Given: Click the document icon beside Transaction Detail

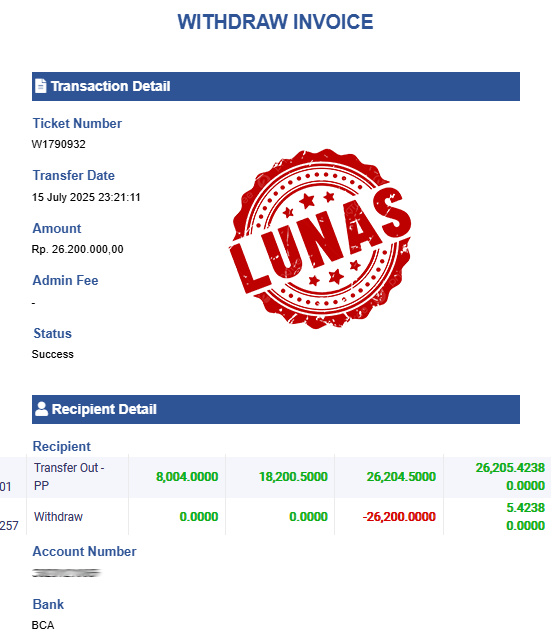Looking at the screenshot, I should click(x=41, y=86).
